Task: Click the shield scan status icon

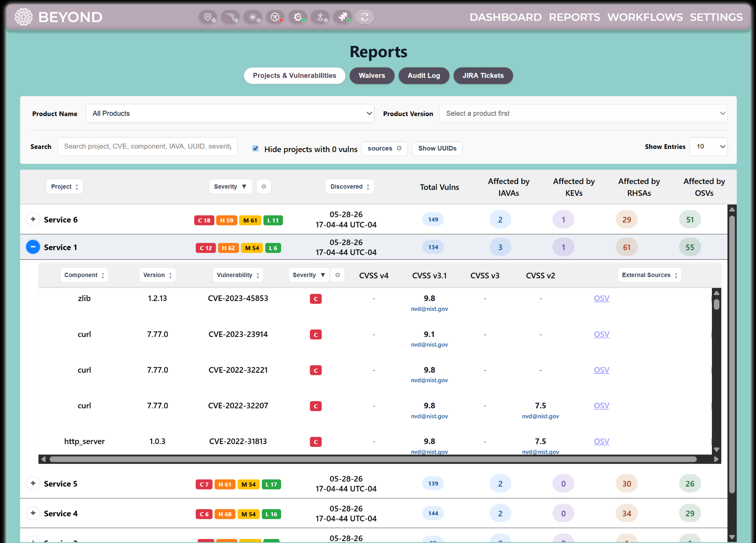Action: 208,17
